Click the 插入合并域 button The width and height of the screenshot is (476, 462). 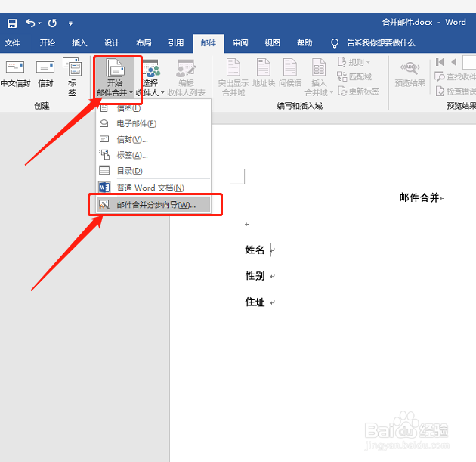[x=319, y=77]
